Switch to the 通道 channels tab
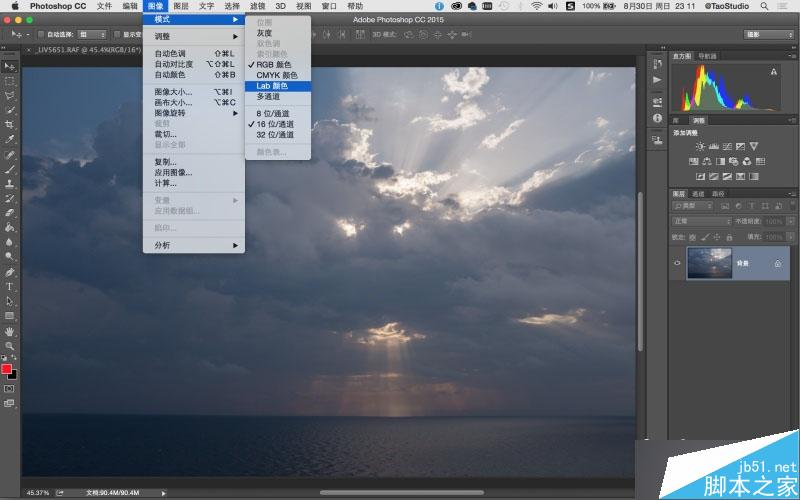Screen dimensions: 800x500 click(x=697, y=194)
